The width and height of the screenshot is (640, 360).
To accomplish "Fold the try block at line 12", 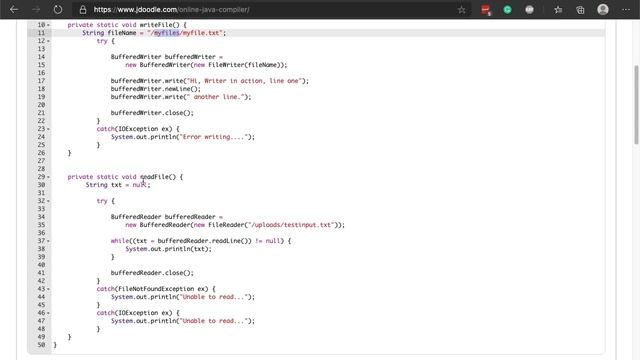I will (x=49, y=41).
